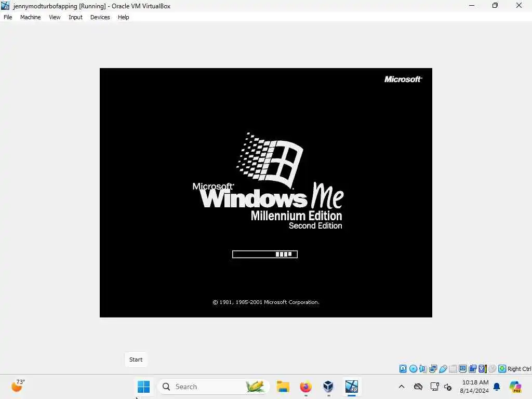Screen dimensions: 532x399
Task: Open the Help menu
Action: click(123, 17)
